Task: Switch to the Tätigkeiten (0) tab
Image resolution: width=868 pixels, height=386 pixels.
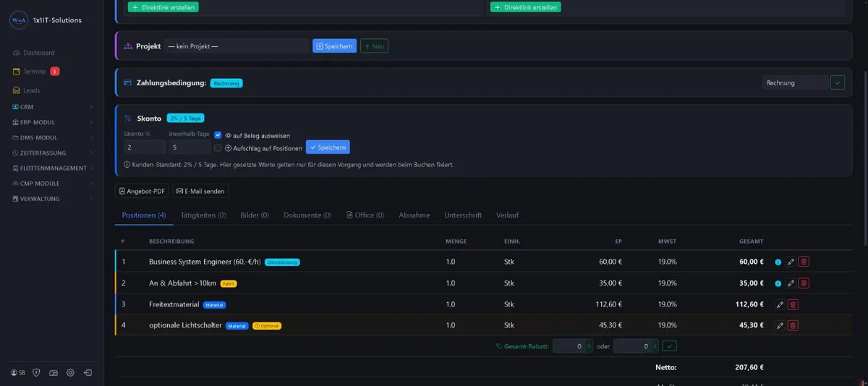Action: 203,215
